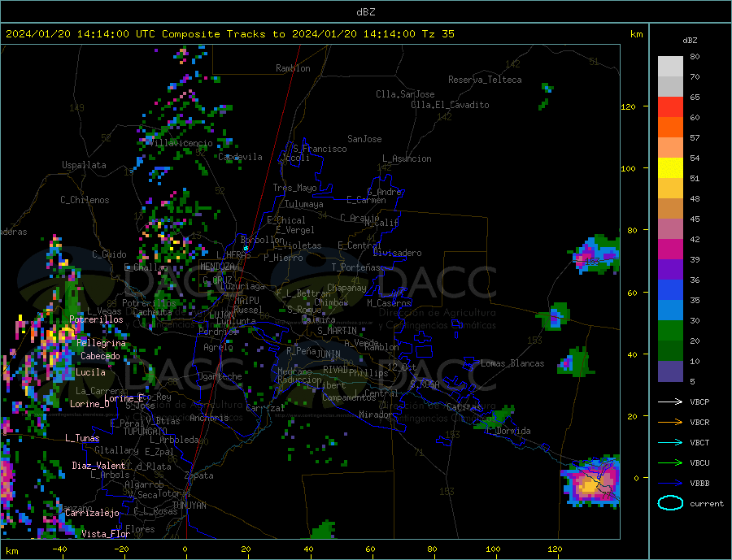Click the Lomas_Blancas label
This screenshot has width=732, height=560.
tap(512, 363)
